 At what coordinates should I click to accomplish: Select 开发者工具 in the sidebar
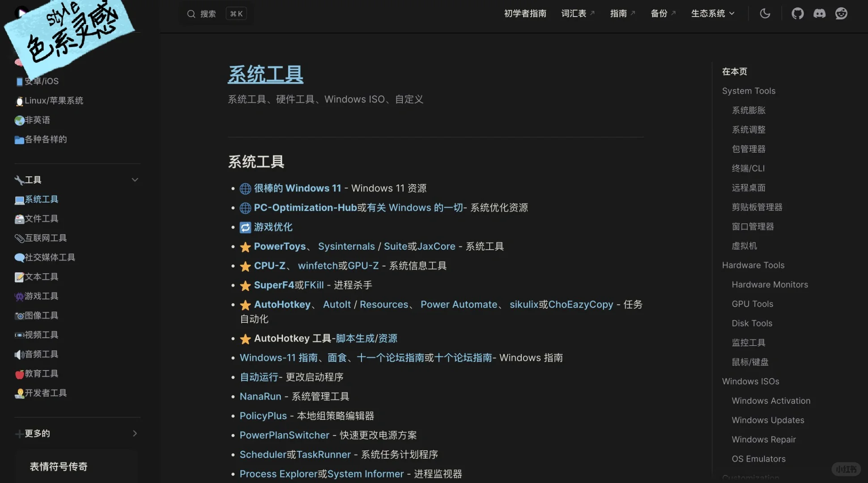pyautogui.click(x=45, y=393)
